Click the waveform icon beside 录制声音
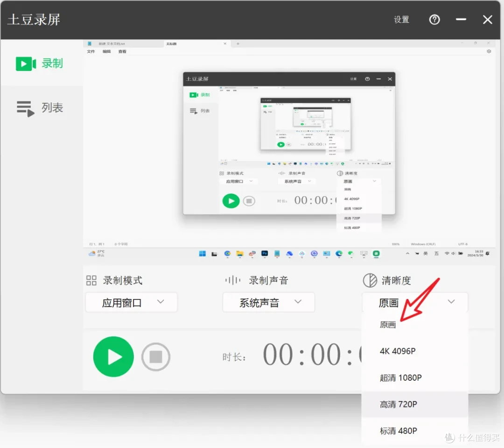The width and height of the screenshot is (504, 448). tap(233, 280)
